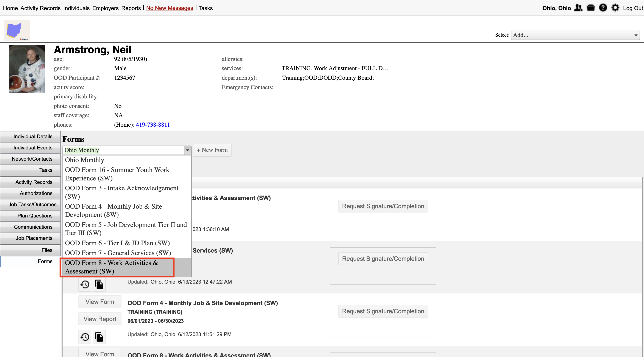
Task: Open Job Tasks/Outcomes sidebar tab
Action: click(x=31, y=205)
